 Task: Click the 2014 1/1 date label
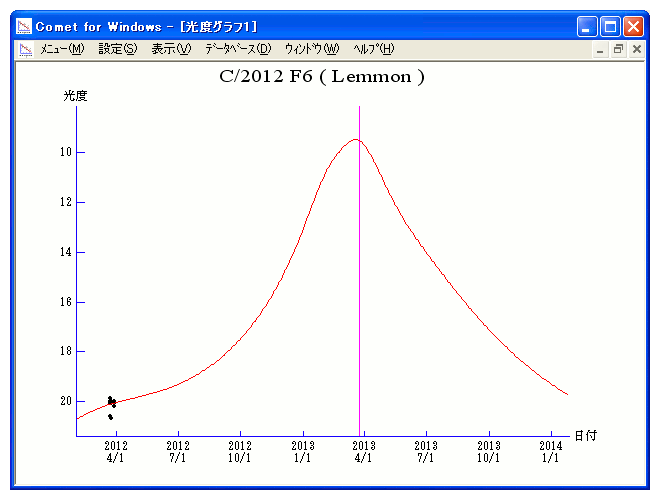pos(551,452)
